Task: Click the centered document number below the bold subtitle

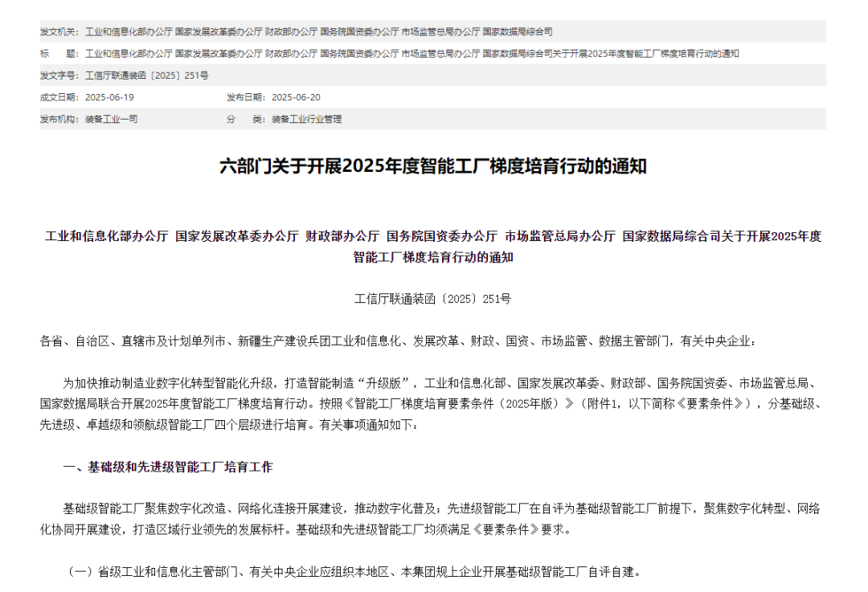Action: (433, 299)
